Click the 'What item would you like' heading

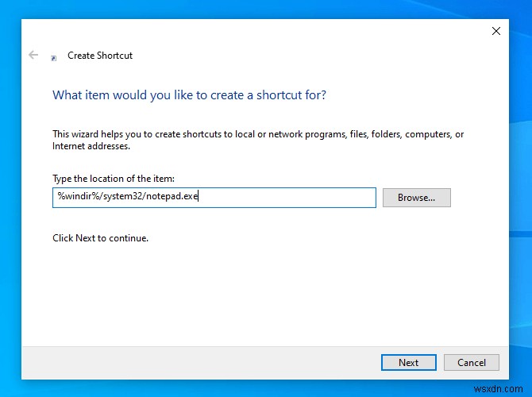[189, 95]
